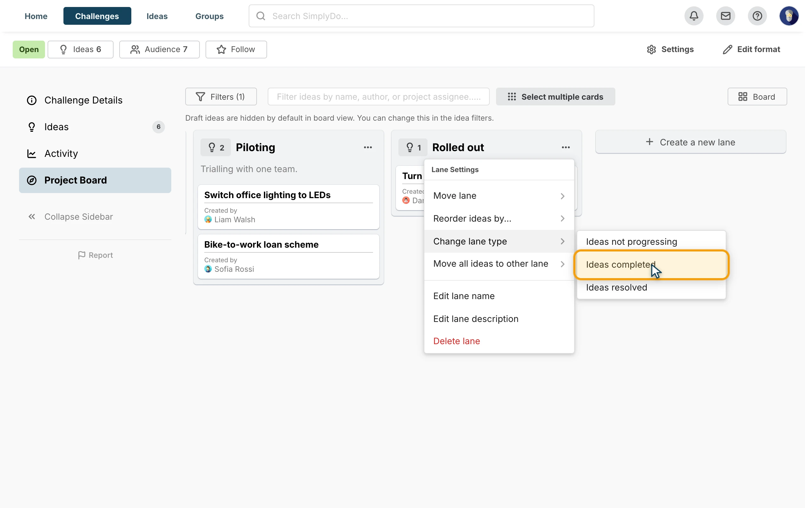
Task: Click the help question mark icon
Action: tap(757, 16)
